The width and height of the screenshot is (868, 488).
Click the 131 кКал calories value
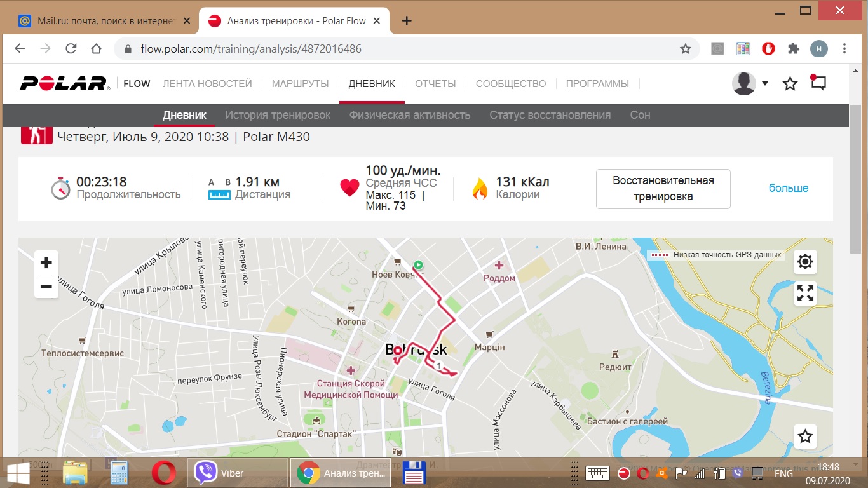[522, 182]
